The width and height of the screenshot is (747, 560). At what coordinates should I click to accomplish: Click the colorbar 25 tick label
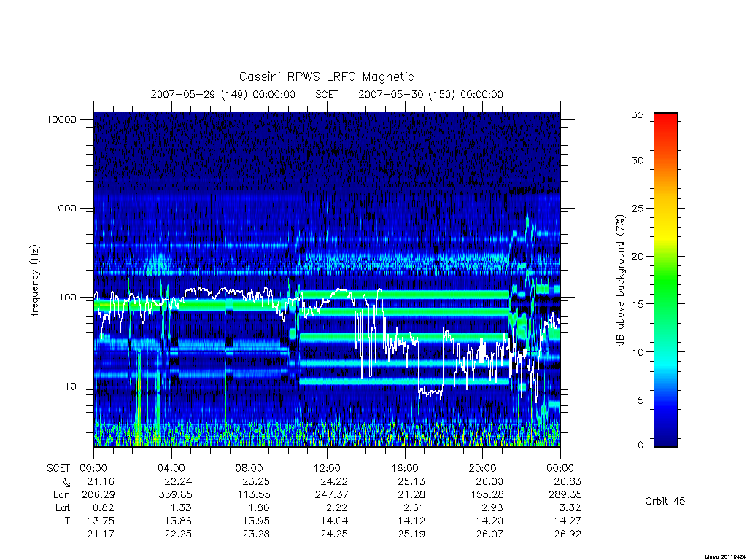point(638,209)
